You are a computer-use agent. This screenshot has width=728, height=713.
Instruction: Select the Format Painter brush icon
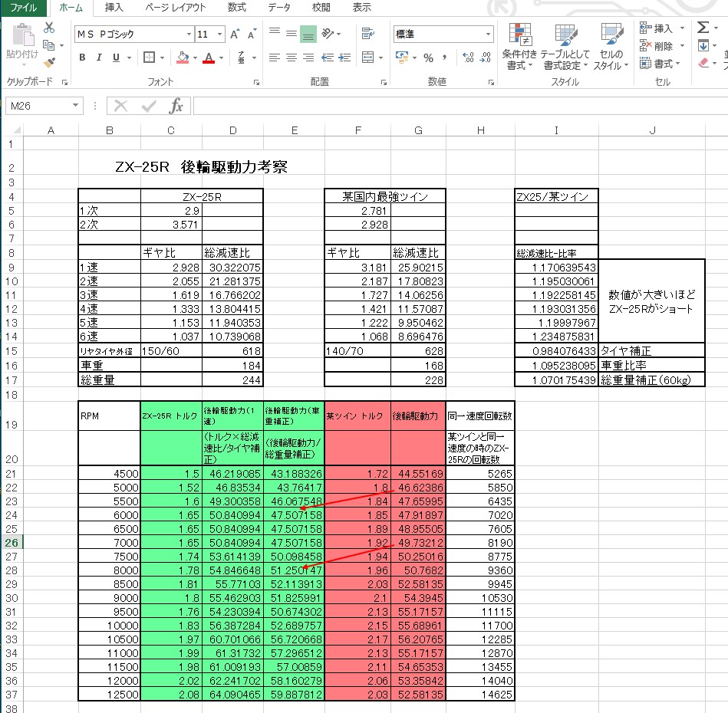click(49, 62)
